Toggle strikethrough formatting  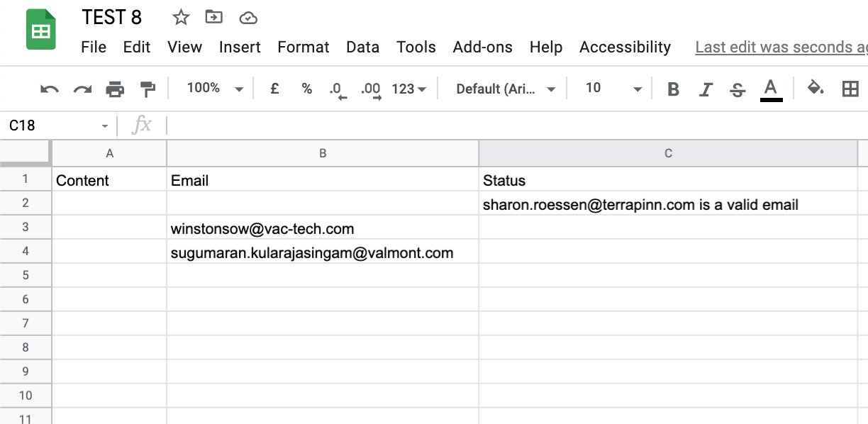click(x=738, y=89)
